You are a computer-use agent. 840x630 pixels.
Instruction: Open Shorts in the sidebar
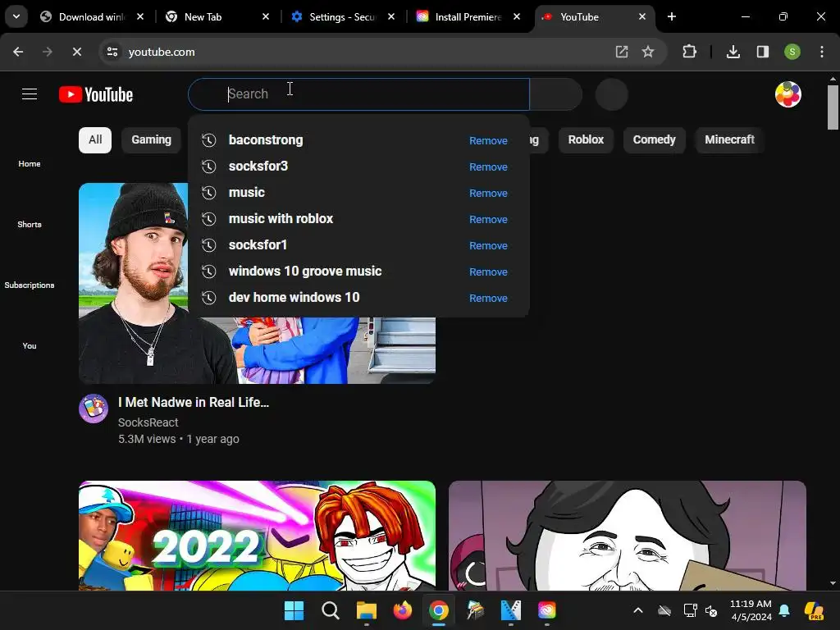[30, 224]
